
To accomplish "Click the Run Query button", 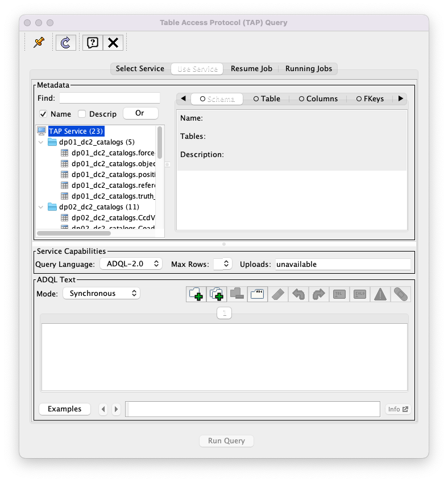I will (226, 441).
